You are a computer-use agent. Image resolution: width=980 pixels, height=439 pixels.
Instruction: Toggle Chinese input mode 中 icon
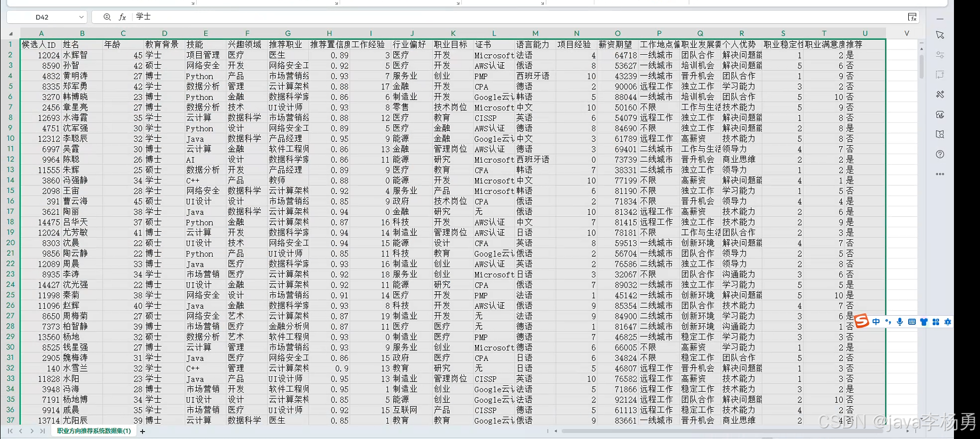(x=876, y=322)
